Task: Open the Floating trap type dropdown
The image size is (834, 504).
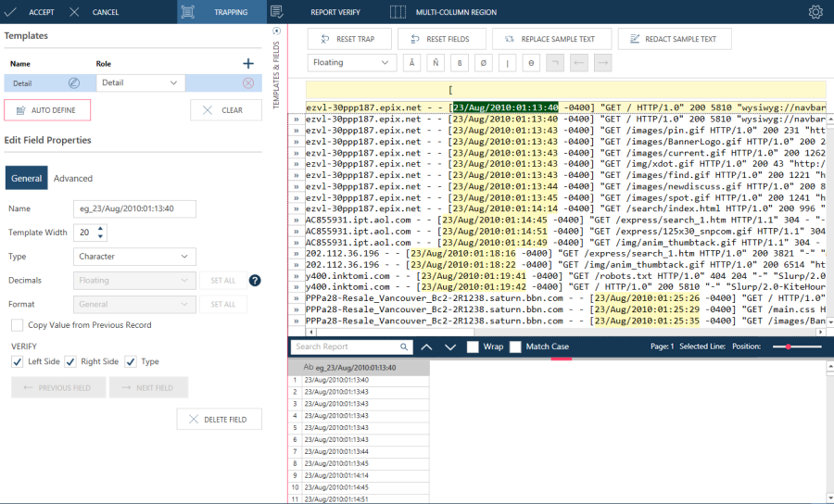Action: click(x=352, y=63)
